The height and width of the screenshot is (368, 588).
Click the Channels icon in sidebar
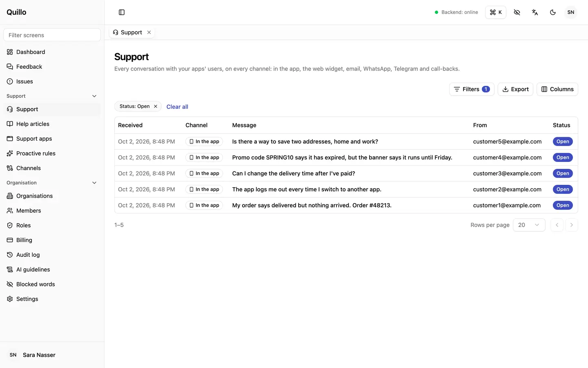[x=10, y=168]
